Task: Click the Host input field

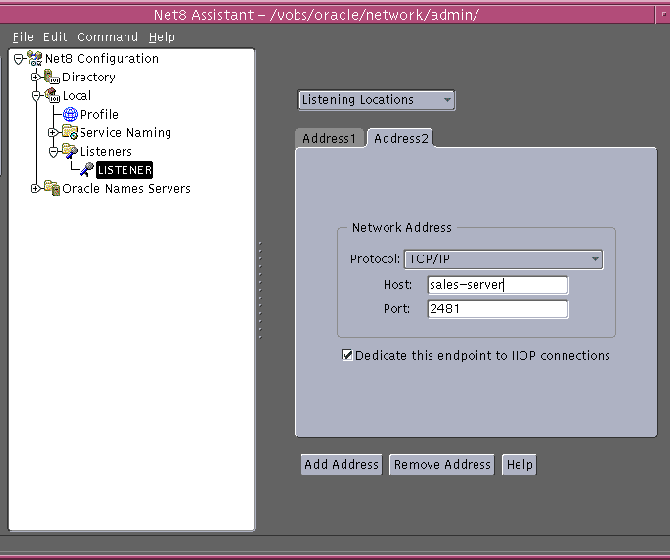Action: (498, 285)
